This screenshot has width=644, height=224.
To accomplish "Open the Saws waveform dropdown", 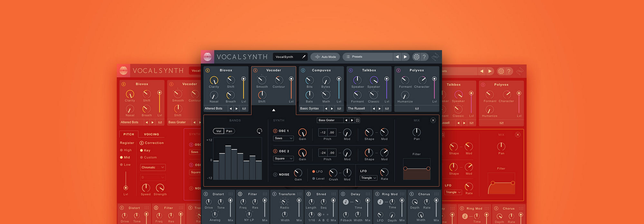I will (283, 138).
